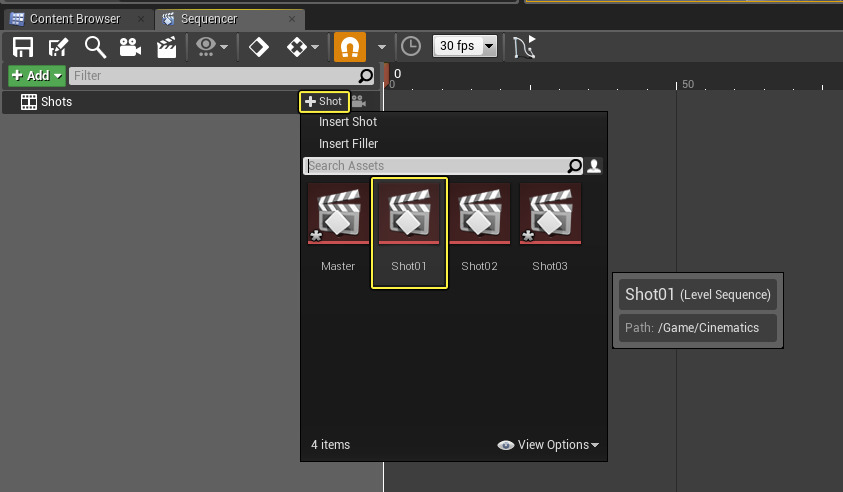The width and height of the screenshot is (843, 492).
Task: Click the Save As icon with the pencil
Action: tap(58, 47)
